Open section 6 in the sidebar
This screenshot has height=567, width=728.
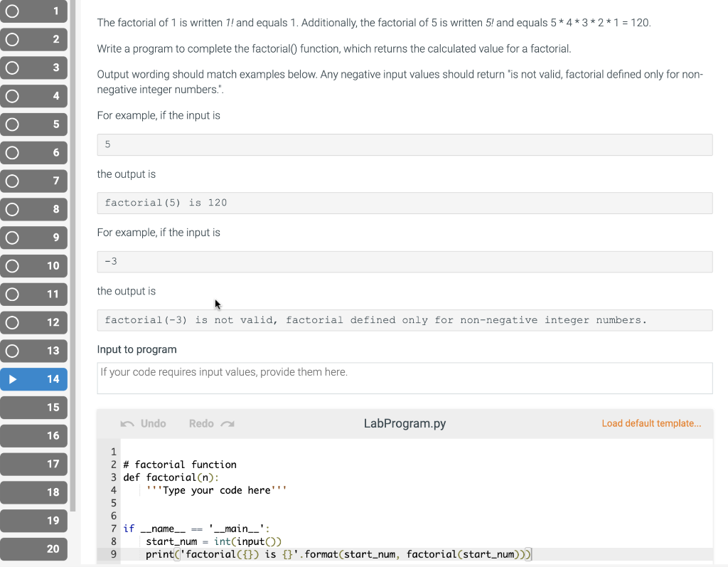pyautogui.click(x=33, y=153)
